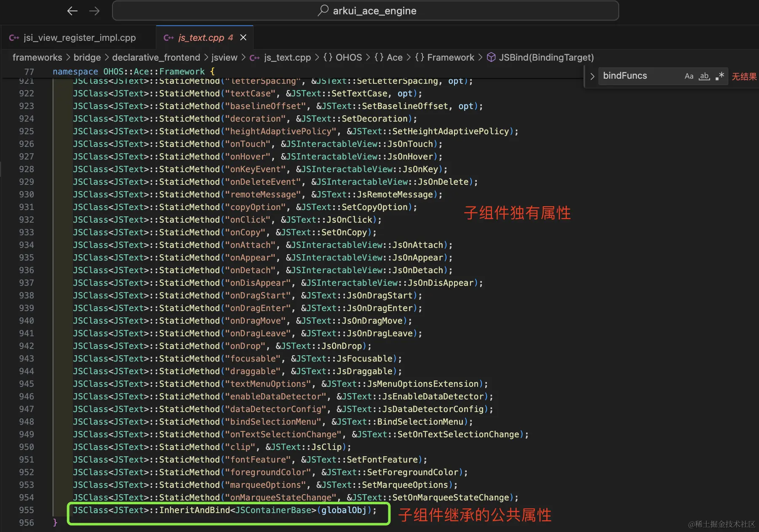Click BindSelectionMenu on line 948
This screenshot has width=759, height=532.
pyautogui.click(x=420, y=422)
